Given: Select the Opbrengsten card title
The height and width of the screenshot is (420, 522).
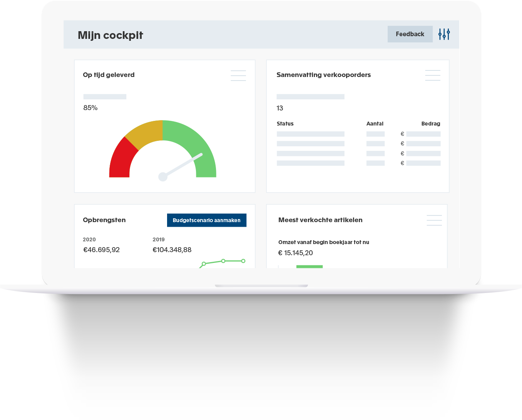Looking at the screenshot, I should coord(104,220).
